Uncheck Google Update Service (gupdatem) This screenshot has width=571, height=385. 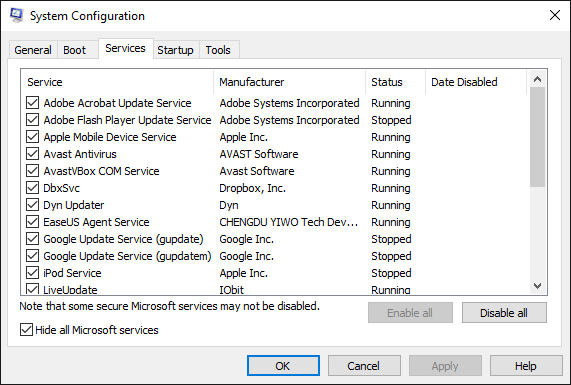click(32, 256)
